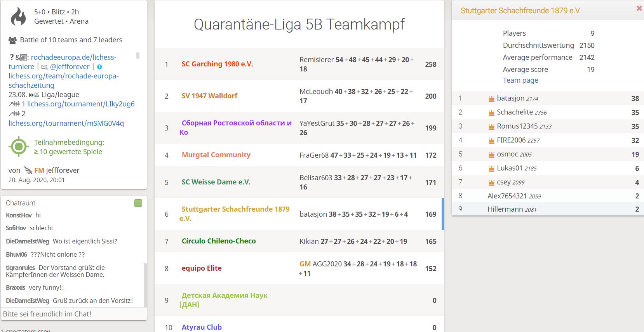The width and height of the screenshot is (644, 332).
Task: Click the chat room scrollbar
Action: tap(145, 285)
